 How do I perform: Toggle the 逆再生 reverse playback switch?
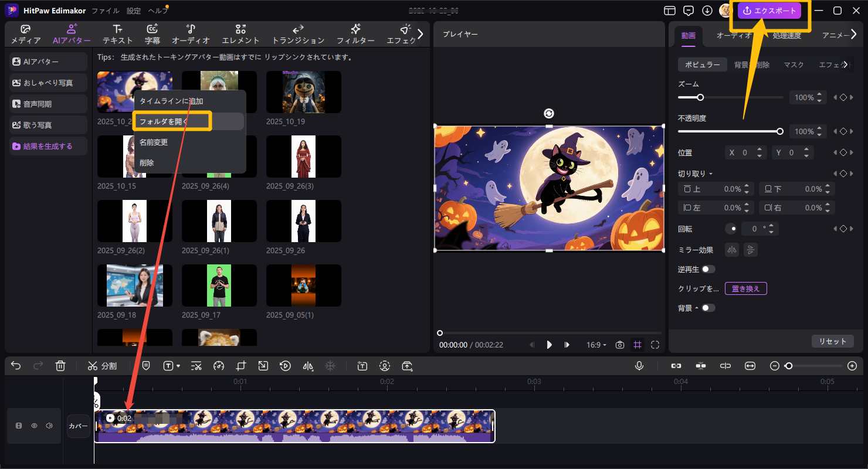708,269
